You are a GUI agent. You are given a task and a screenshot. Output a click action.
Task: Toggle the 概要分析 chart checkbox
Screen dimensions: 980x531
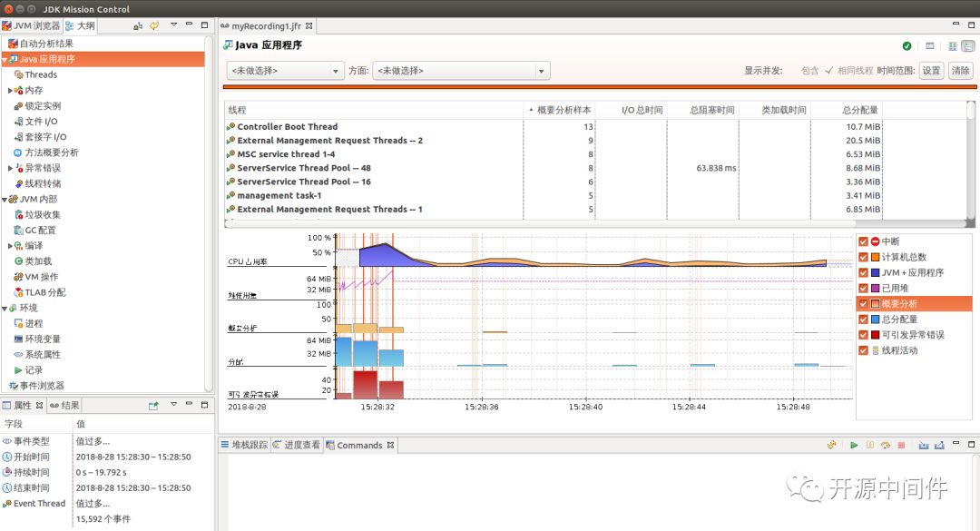(863, 304)
